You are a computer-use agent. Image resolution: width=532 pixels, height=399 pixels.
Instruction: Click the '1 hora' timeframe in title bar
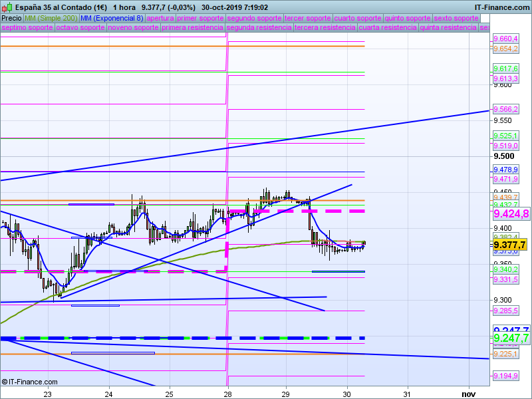tap(124, 7)
